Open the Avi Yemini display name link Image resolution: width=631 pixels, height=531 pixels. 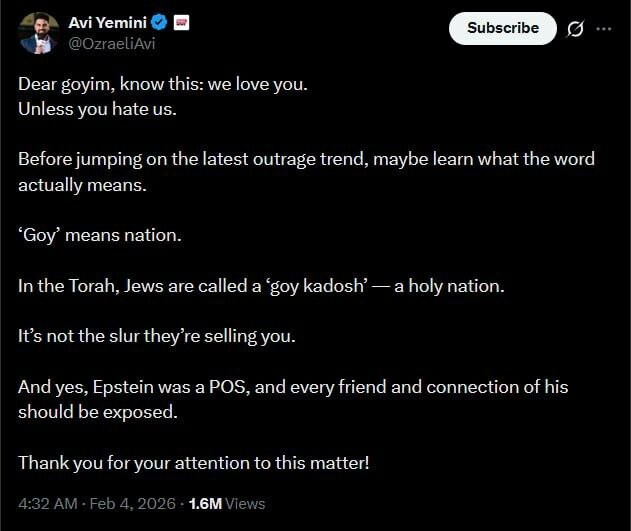106,22
